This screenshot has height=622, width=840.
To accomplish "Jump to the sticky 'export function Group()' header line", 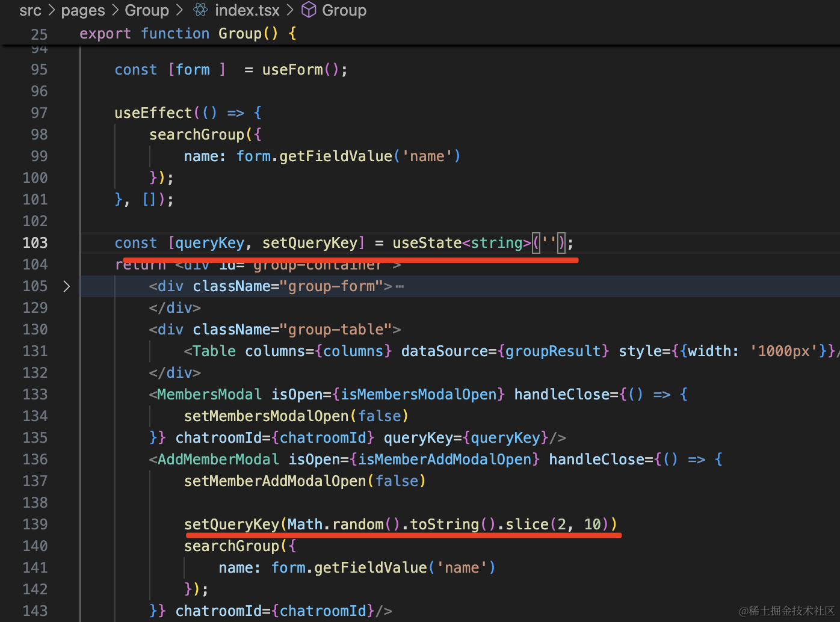I will coord(188,34).
